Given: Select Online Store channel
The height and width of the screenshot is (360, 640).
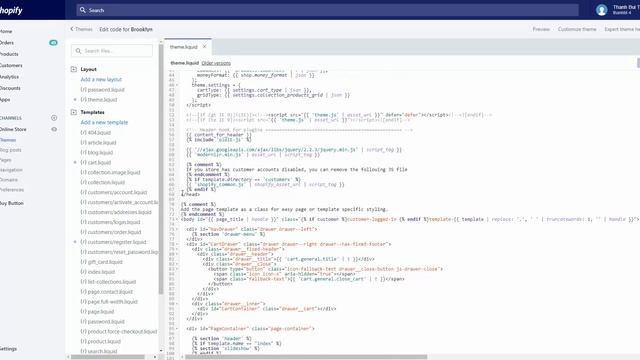Looking at the screenshot, I should point(13,129).
